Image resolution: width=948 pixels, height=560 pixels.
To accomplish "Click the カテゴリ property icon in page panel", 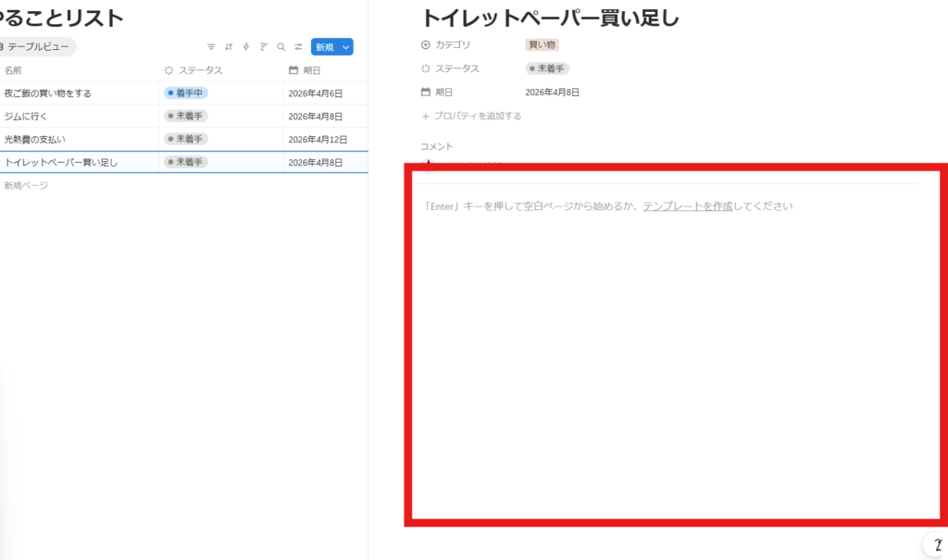I will coord(426,44).
